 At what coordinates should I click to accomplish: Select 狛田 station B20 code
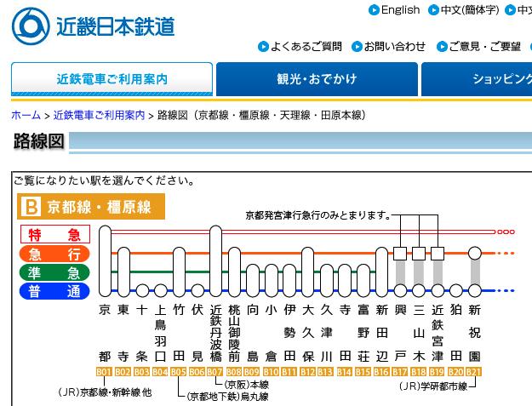click(455, 372)
